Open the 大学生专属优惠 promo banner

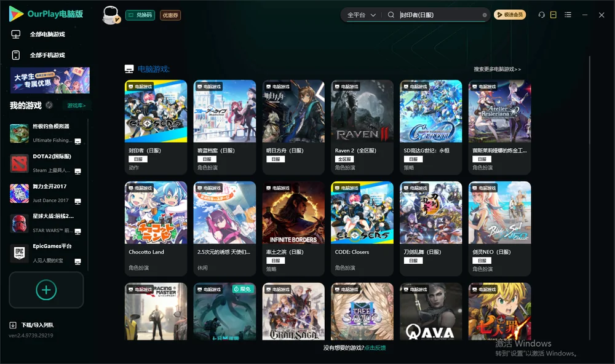tap(50, 81)
